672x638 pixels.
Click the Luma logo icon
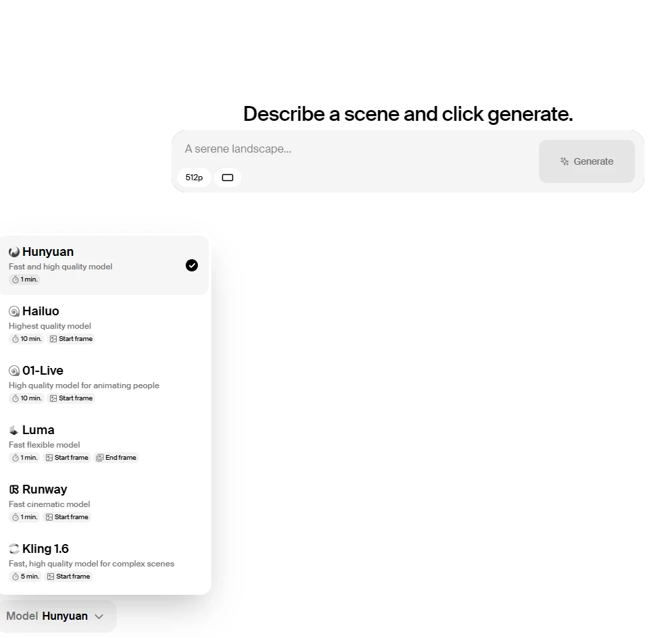click(x=14, y=430)
